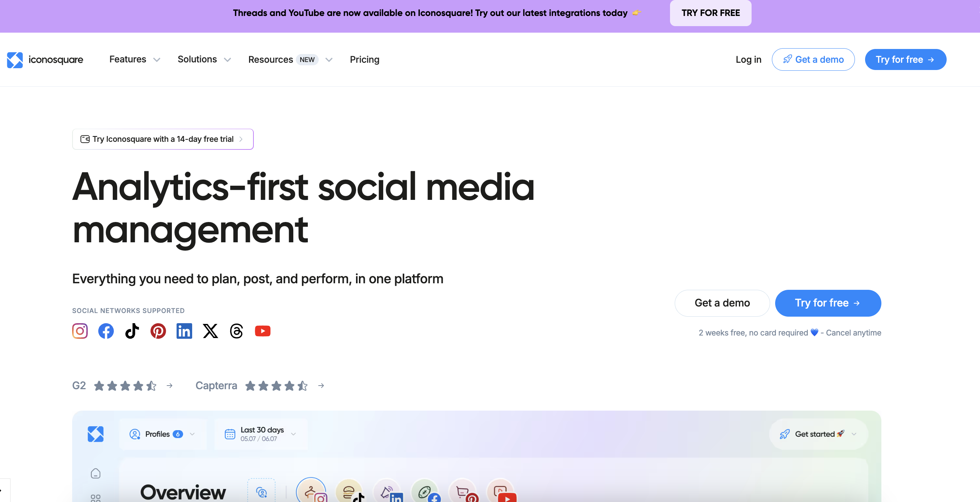980x502 pixels.
Task: Open G2 star rating link
Action: (x=123, y=386)
